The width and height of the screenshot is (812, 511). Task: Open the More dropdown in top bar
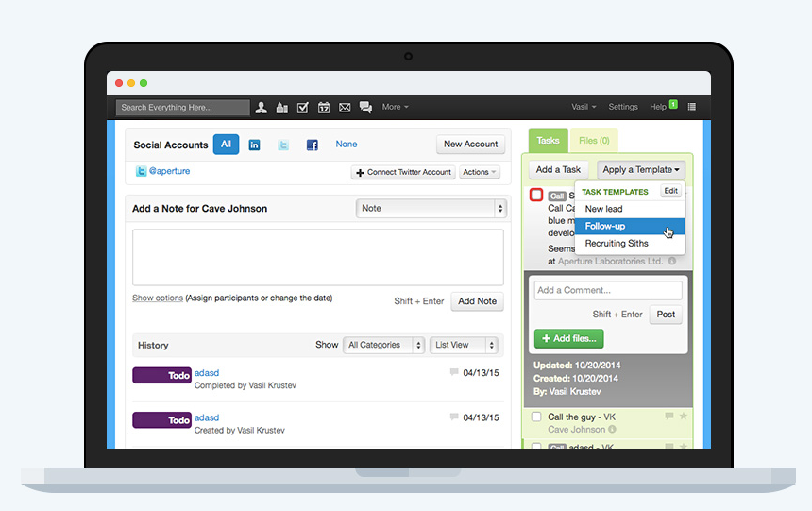click(395, 107)
